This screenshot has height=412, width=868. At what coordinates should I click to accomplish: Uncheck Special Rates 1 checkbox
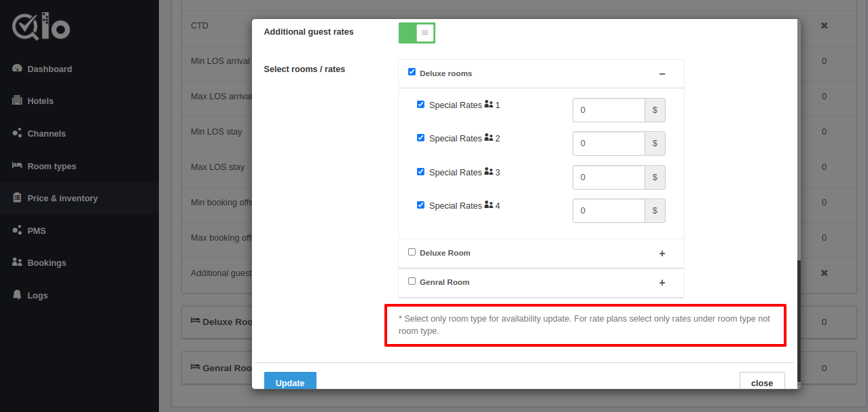[x=420, y=104]
